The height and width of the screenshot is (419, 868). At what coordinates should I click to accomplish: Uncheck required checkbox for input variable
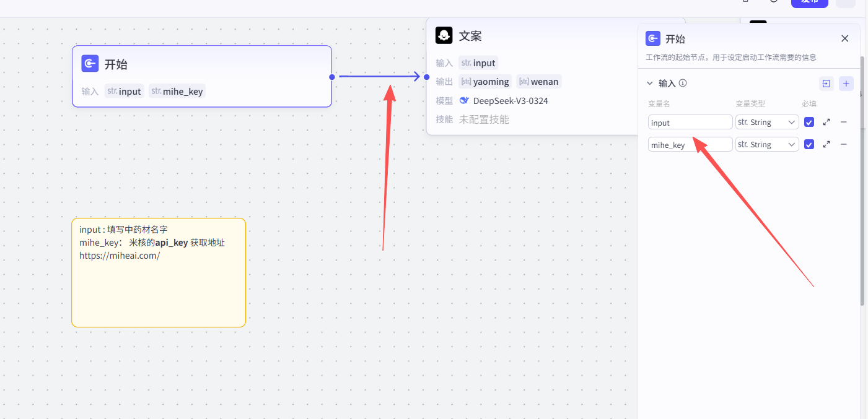click(x=809, y=123)
